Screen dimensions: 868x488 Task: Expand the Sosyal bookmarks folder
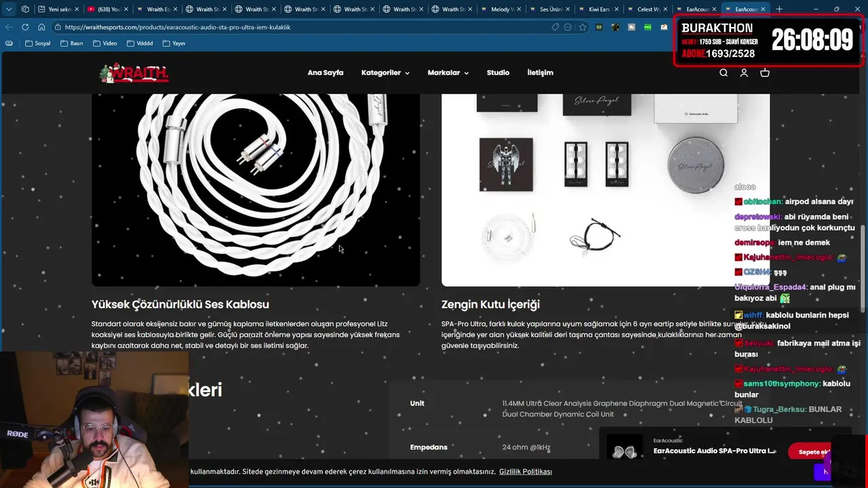[37, 43]
